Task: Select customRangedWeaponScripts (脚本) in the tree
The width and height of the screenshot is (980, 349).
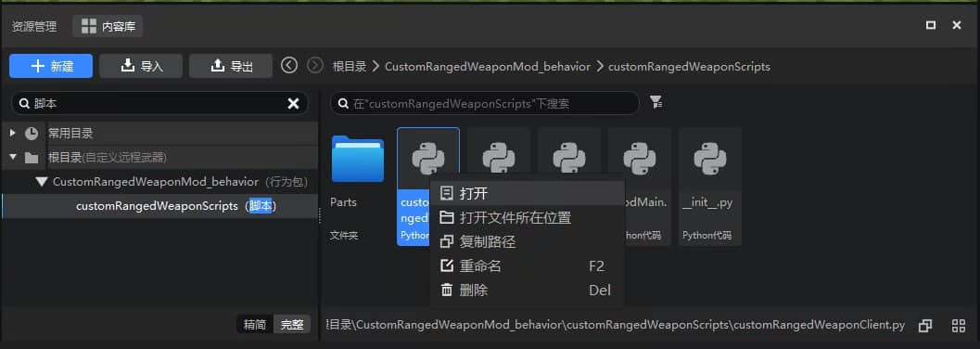Action: pyautogui.click(x=160, y=206)
